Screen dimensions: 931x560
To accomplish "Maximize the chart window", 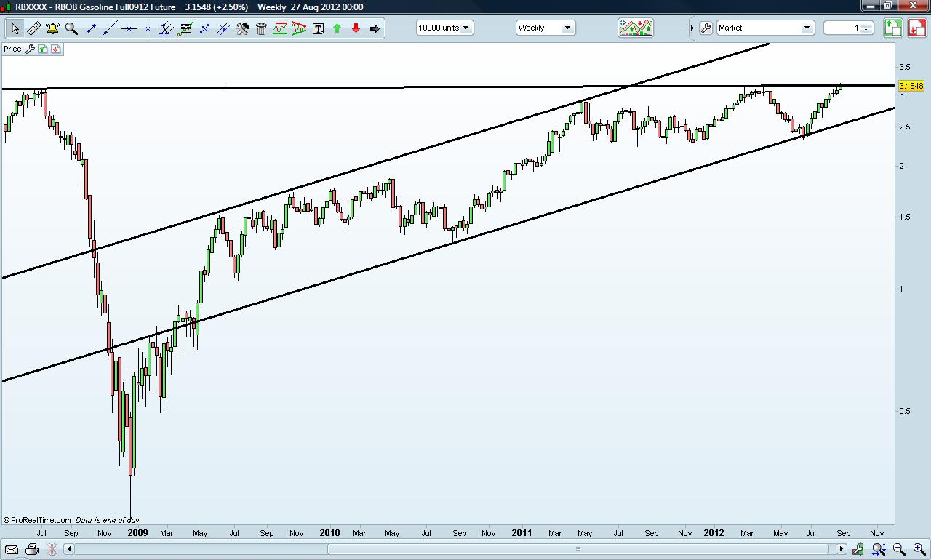I will (x=887, y=5).
